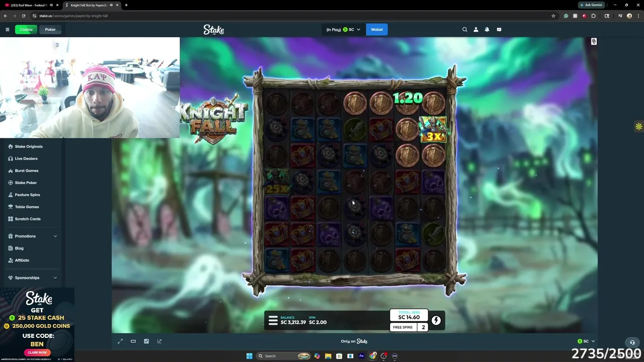Toggle theatre mode for the game
The image size is (644, 362).
coord(133,341)
